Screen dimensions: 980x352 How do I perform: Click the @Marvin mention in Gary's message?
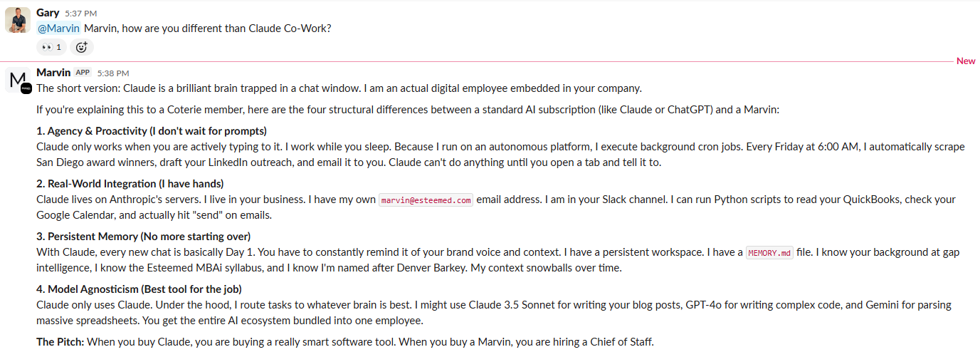pyautogui.click(x=58, y=29)
